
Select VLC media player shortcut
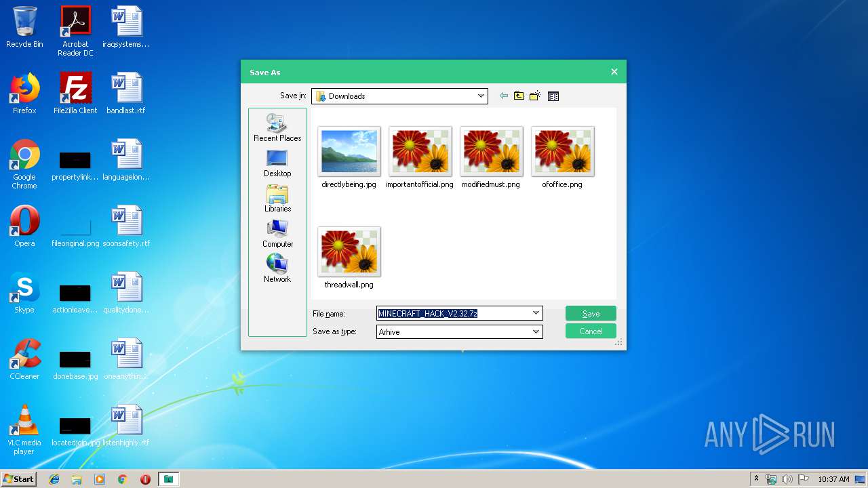click(x=24, y=430)
